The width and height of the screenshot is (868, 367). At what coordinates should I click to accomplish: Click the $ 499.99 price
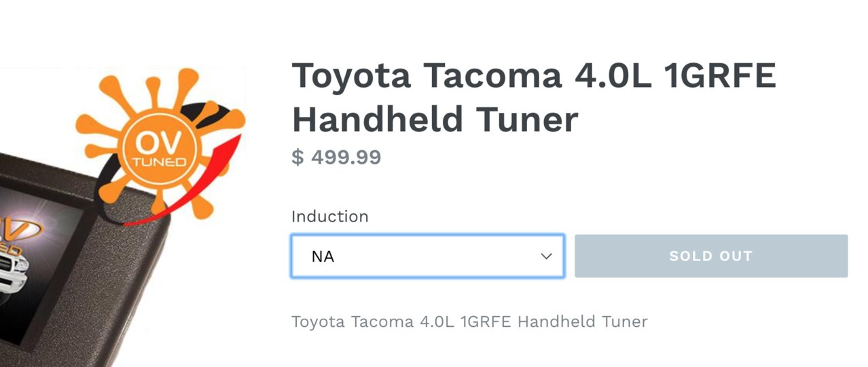(336, 158)
